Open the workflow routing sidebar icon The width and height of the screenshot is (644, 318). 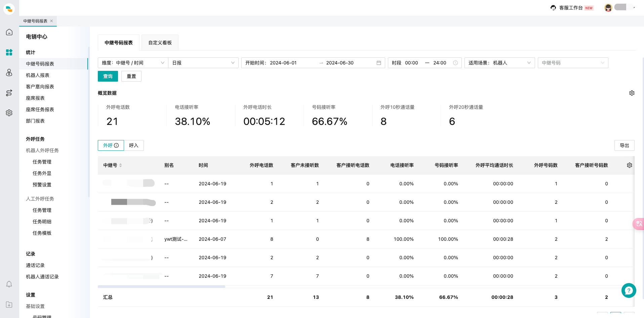pos(9,93)
